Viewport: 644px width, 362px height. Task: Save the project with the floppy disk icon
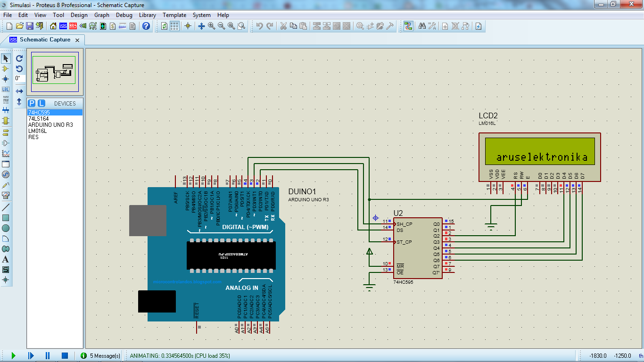[30, 26]
